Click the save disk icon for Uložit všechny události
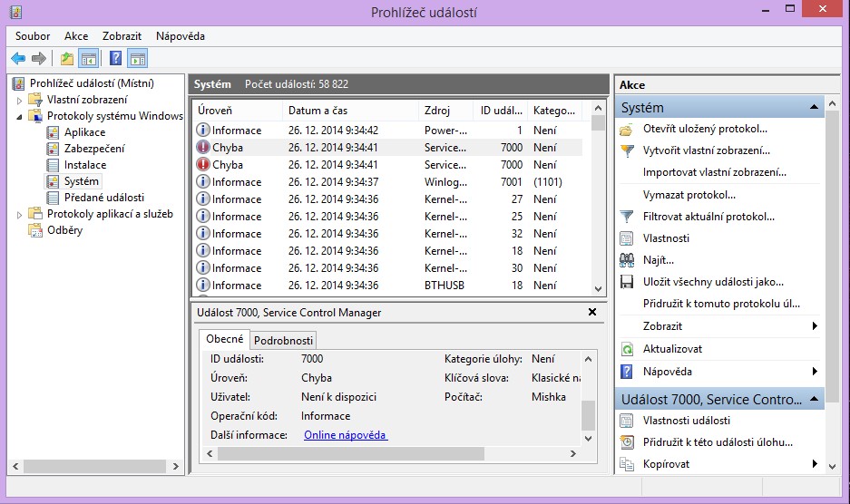Viewport: 850px width, 504px height. point(626,282)
